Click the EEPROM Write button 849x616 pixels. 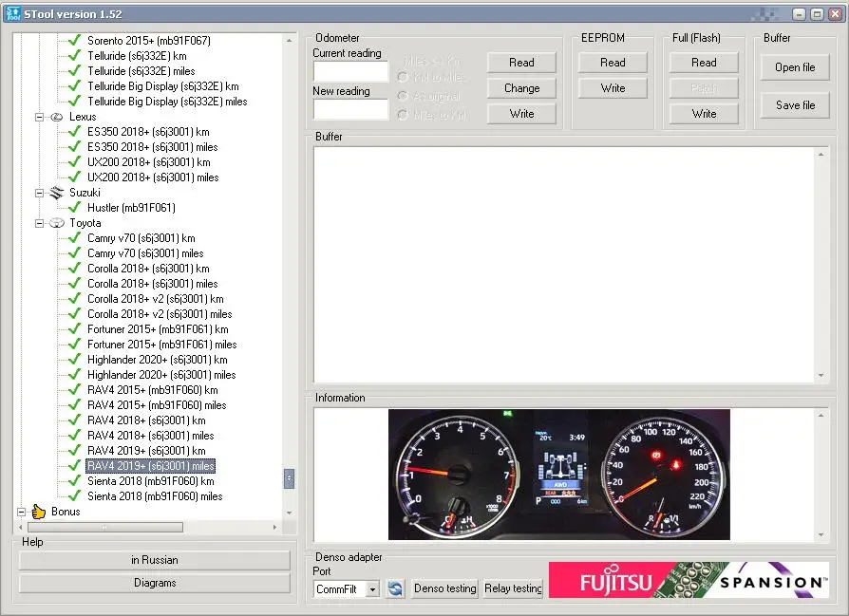pos(613,88)
